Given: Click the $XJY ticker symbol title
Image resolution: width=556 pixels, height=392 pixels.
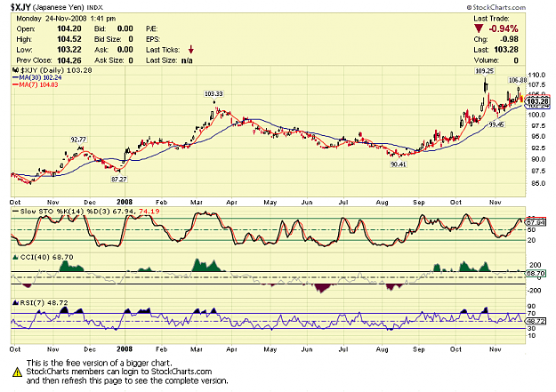Looking at the screenshot, I should click(20, 7).
